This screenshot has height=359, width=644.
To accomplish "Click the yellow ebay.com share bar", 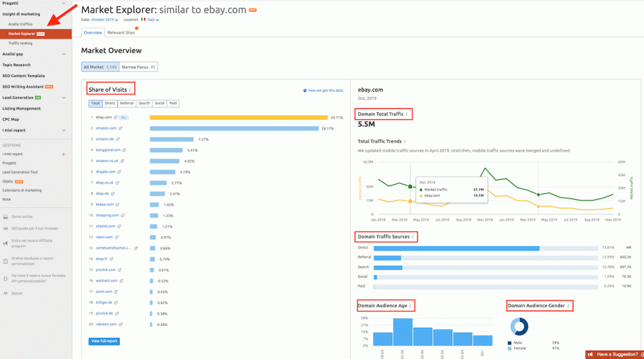I will click(x=238, y=117).
